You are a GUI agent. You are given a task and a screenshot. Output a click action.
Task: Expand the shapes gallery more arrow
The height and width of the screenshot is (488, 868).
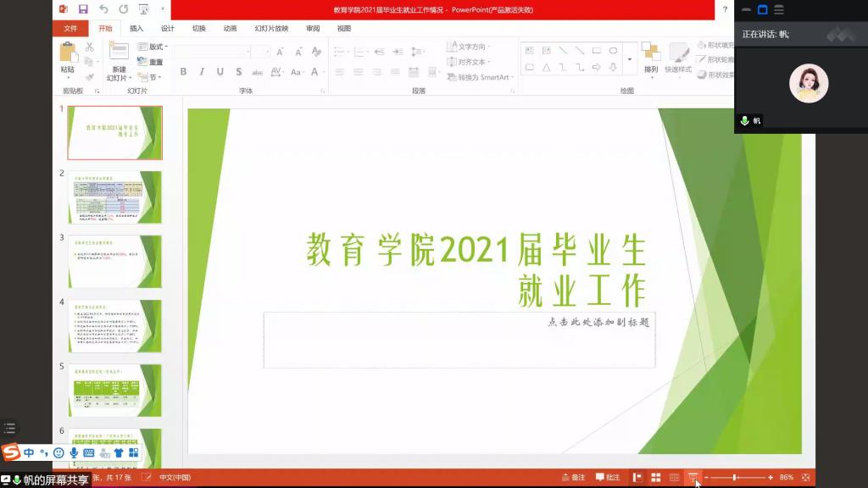coord(629,59)
